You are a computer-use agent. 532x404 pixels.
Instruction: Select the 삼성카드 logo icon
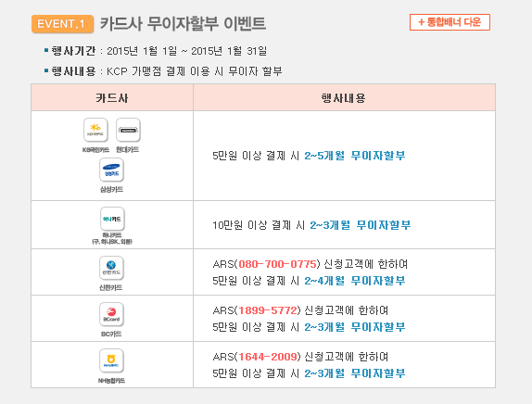point(111,170)
